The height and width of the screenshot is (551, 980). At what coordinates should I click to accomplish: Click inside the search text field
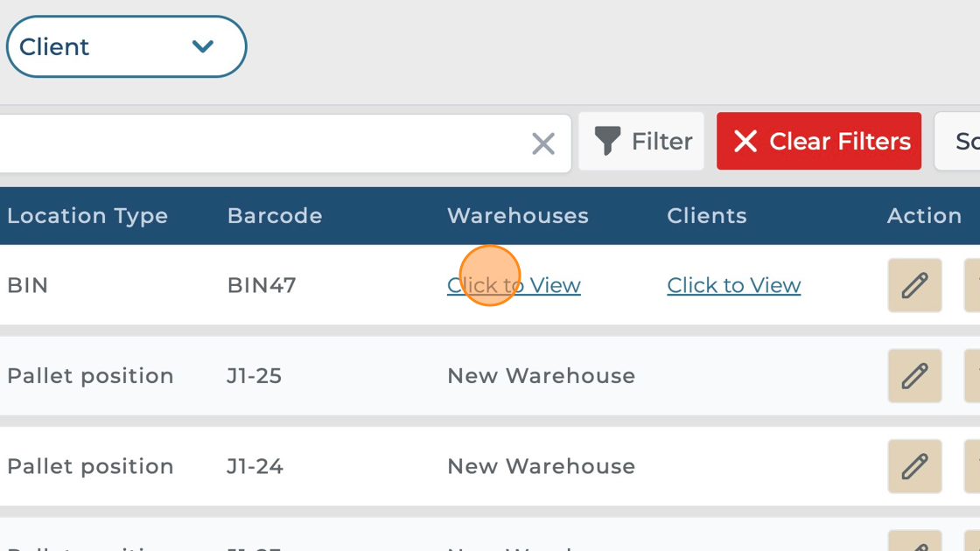pos(262,143)
